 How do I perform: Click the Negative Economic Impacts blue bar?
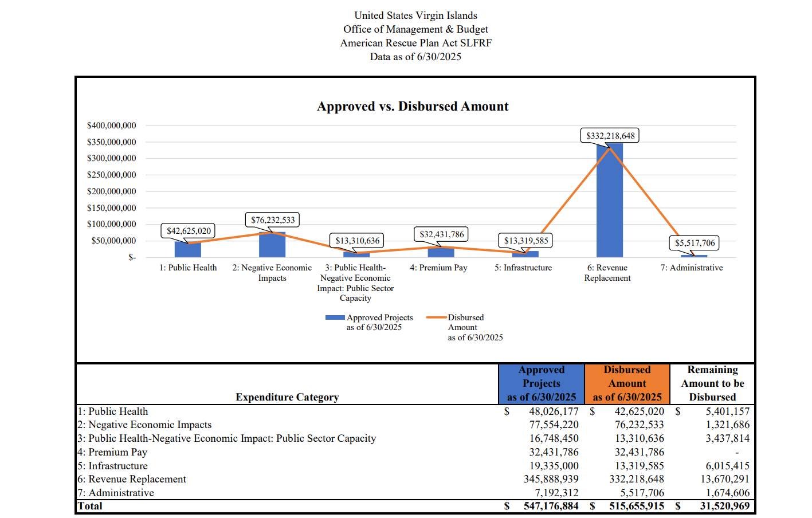pyautogui.click(x=272, y=245)
